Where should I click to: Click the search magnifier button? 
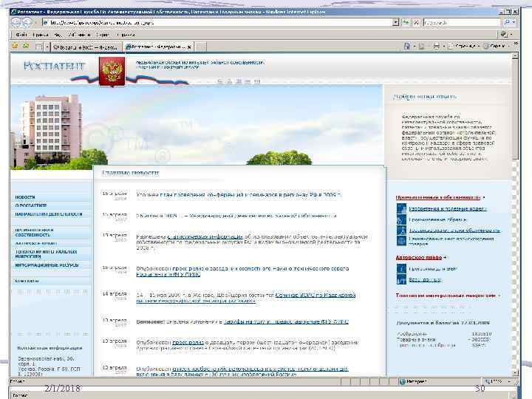[507, 22]
